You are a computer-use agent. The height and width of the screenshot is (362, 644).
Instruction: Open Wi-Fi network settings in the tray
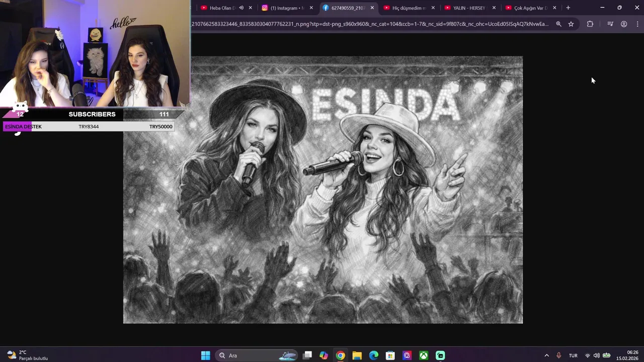click(x=587, y=355)
